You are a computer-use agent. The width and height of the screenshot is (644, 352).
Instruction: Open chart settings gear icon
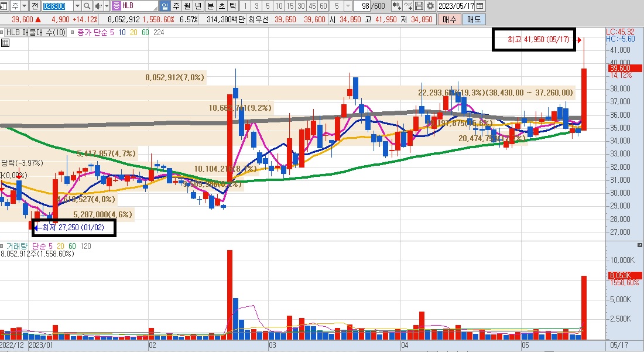click(430, 6)
